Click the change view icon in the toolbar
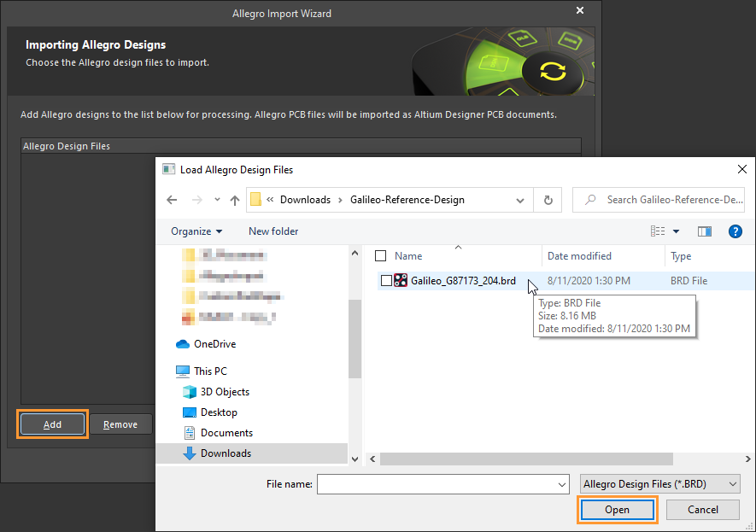 tap(659, 231)
